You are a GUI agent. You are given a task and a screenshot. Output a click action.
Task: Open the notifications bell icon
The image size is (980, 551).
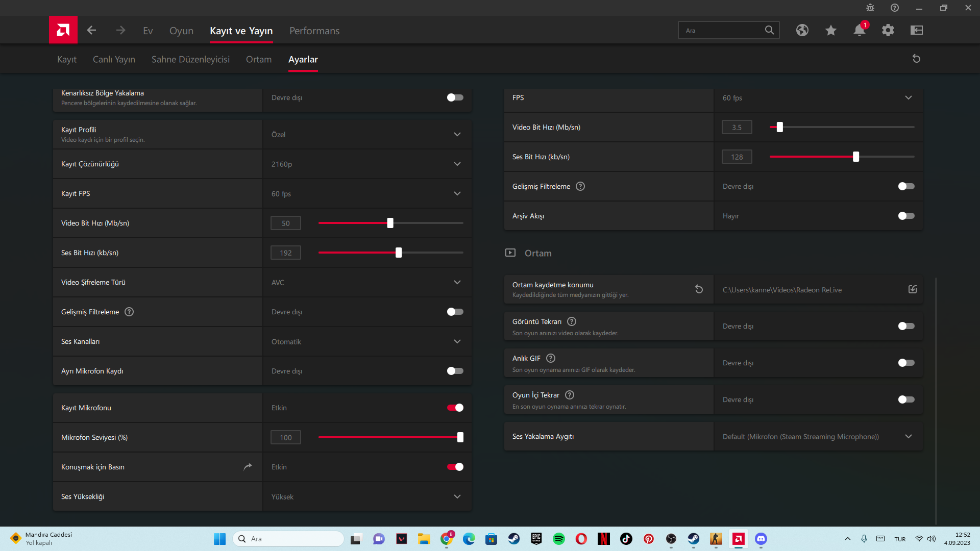tap(859, 30)
